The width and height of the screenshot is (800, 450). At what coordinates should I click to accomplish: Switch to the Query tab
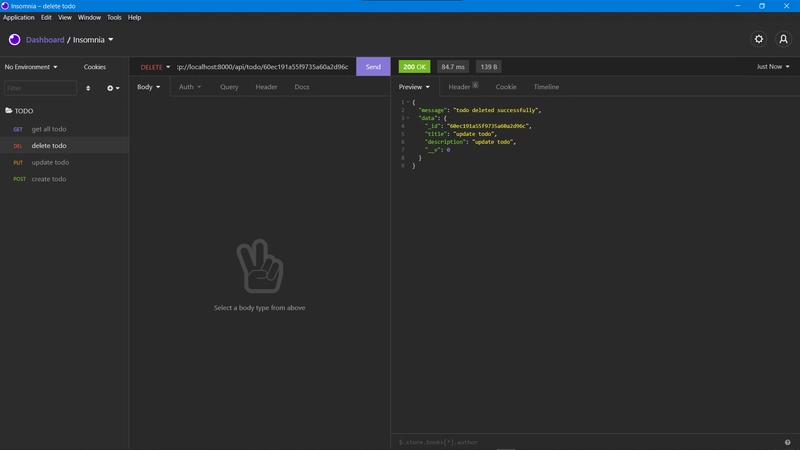tap(229, 87)
